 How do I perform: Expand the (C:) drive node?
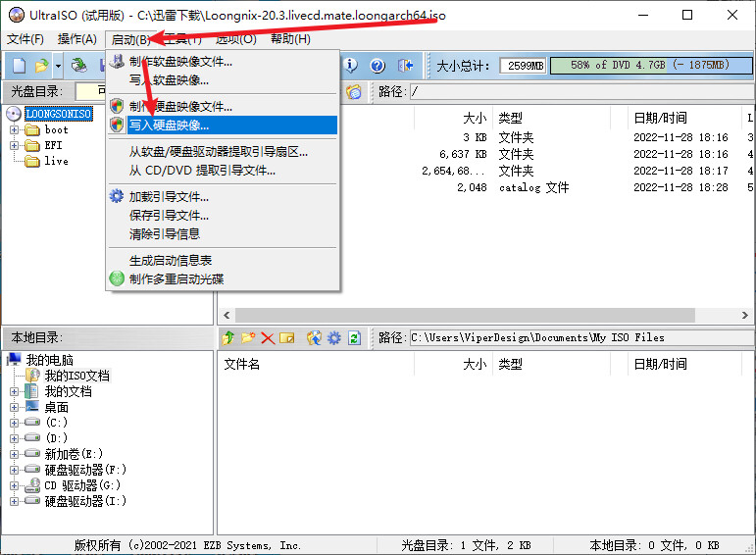pos(14,423)
